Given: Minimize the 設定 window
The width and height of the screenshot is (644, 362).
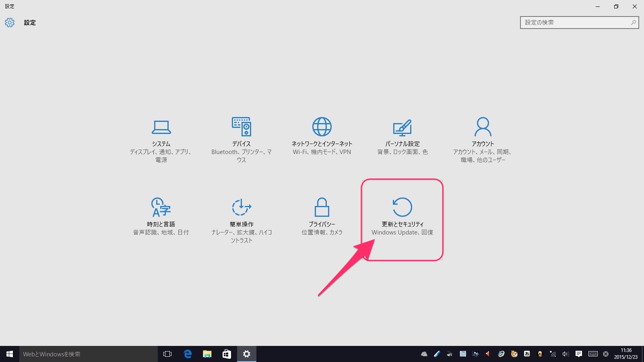Looking at the screenshot, I should (598, 6).
